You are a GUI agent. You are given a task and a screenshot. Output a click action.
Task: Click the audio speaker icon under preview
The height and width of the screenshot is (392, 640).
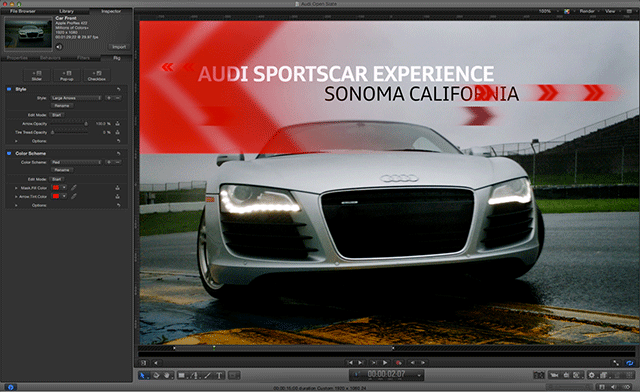pos(59,47)
